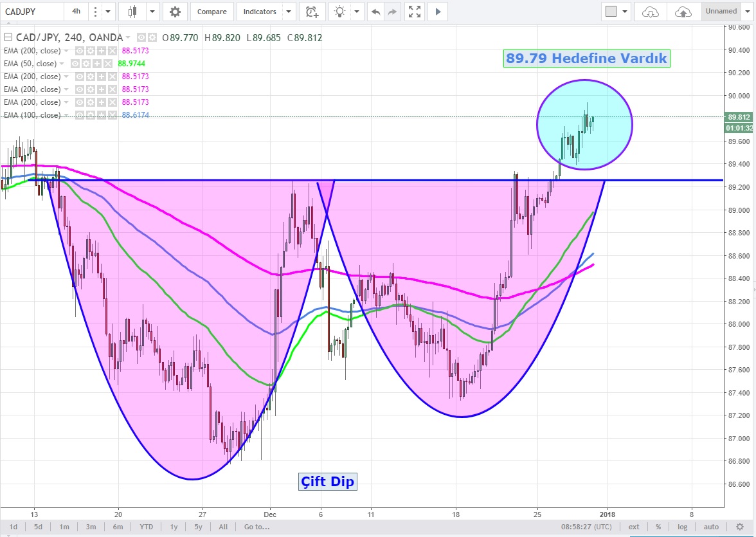Click the Compare button
Image resolution: width=756 pixels, height=537 pixels.
point(212,12)
